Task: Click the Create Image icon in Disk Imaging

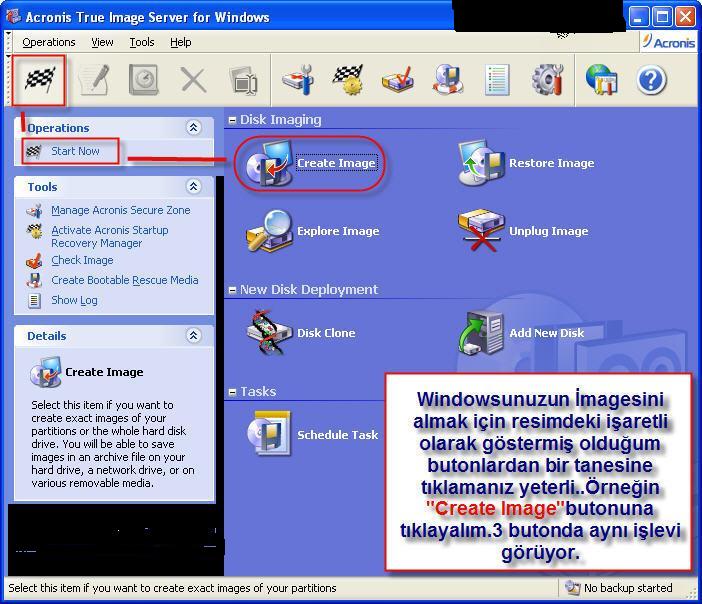Action: click(268, 163)
